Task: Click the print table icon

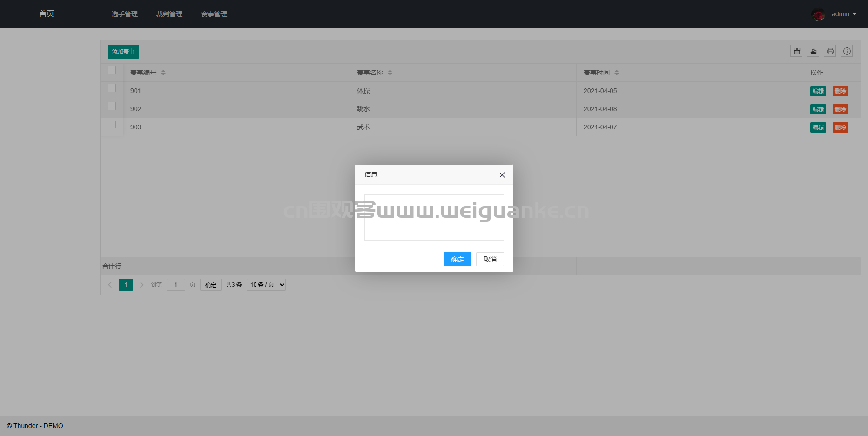Action: click(x=830, y=51)
